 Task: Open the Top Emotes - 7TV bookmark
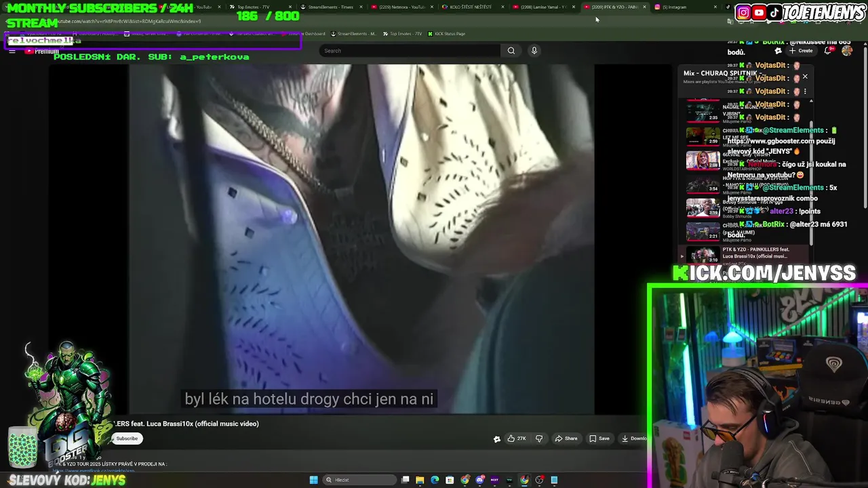click(x=402, y=34)
